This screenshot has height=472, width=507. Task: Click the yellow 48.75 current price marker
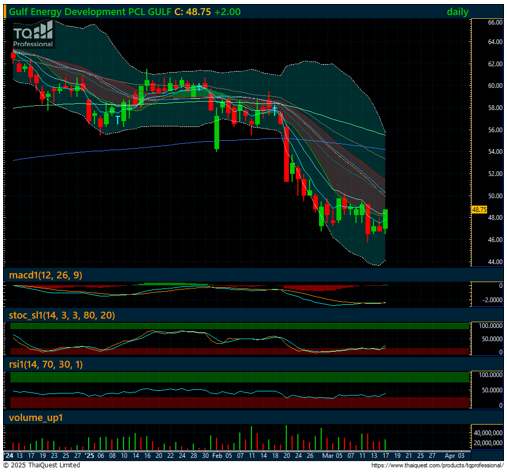point(479,210)
